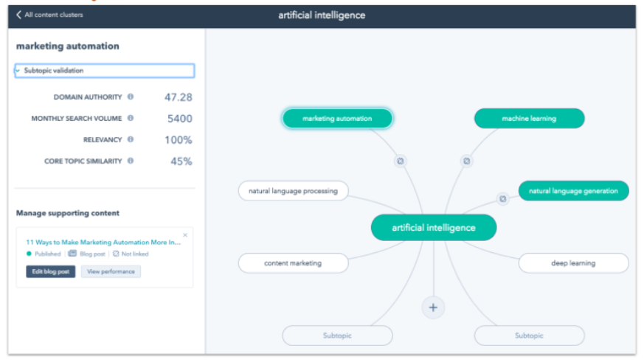Show Domain Authority info tooltip icon

[131, 97]
